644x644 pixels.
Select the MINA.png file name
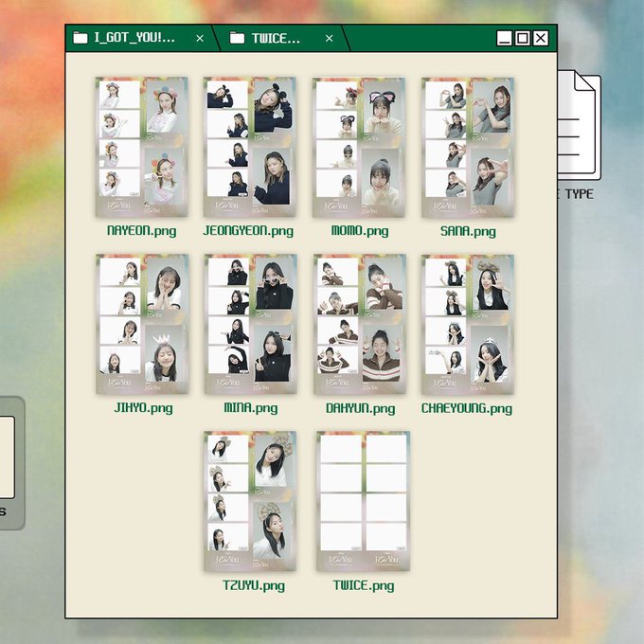click(x=251, y=408)
